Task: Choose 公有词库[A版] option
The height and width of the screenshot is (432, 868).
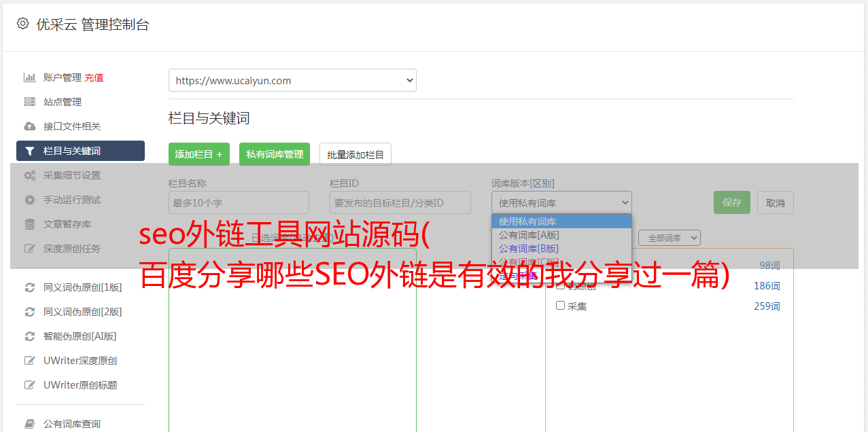Action: (561, 235)
